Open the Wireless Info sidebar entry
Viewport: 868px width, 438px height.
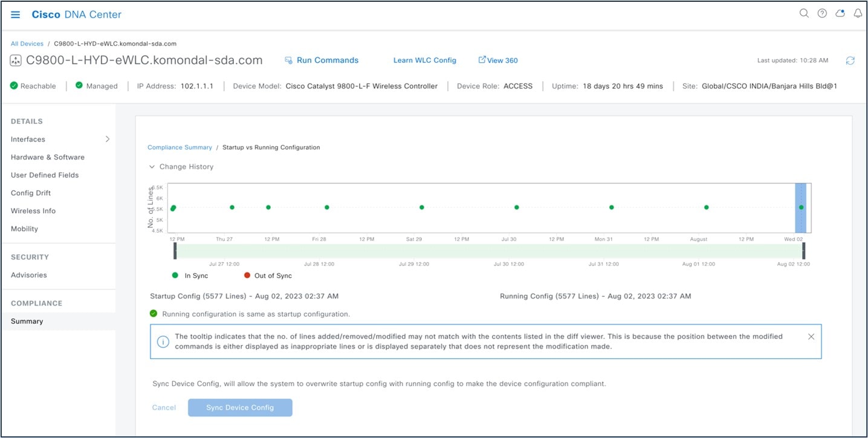(33, 211)
